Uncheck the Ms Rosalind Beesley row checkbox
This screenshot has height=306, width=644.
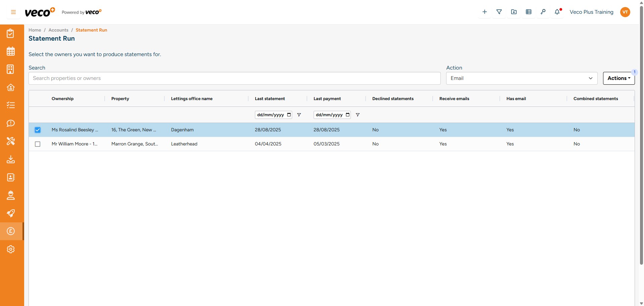[x=38, y=130]
